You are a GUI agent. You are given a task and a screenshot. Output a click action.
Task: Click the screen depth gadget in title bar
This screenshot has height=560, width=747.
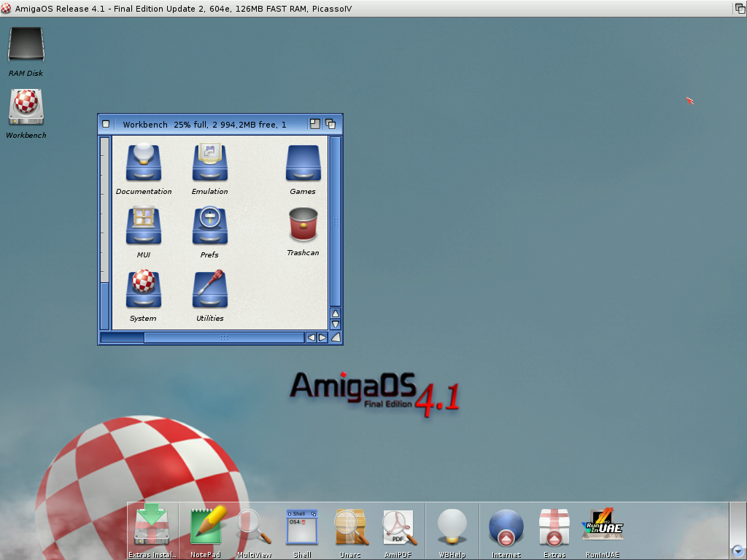(x=740, y=8)
